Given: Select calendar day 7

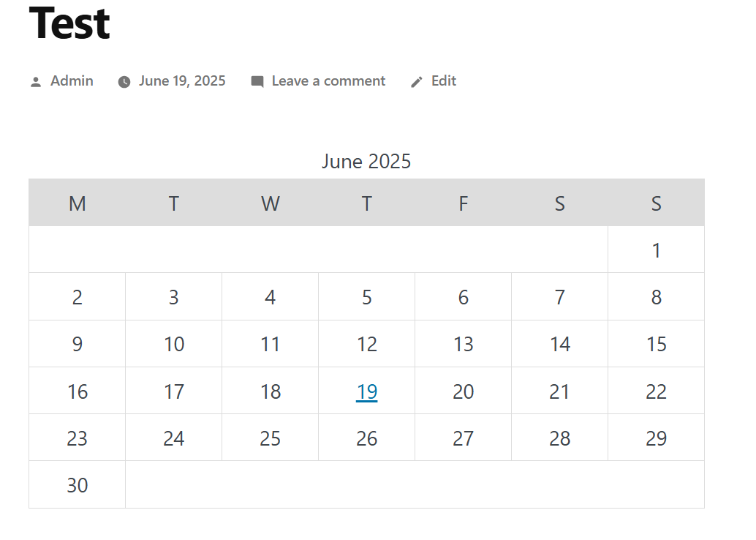Looking at the screenshot, I should [560, 297].
